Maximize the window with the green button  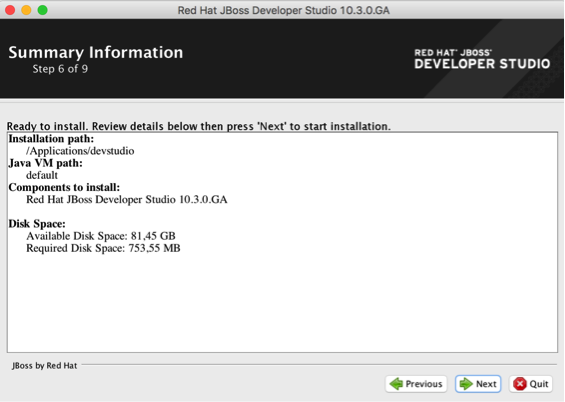(x=43, y=10)
